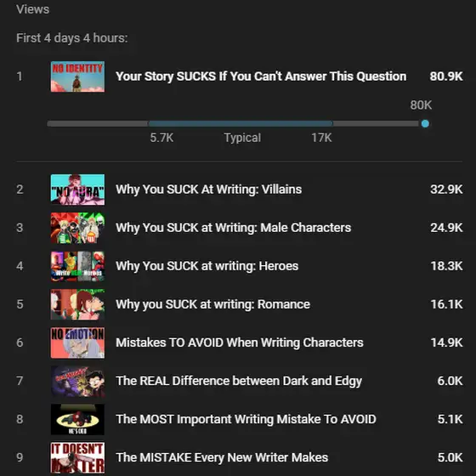
Task: Click the 80.9K view count of top video
Action: coord(446,76)
